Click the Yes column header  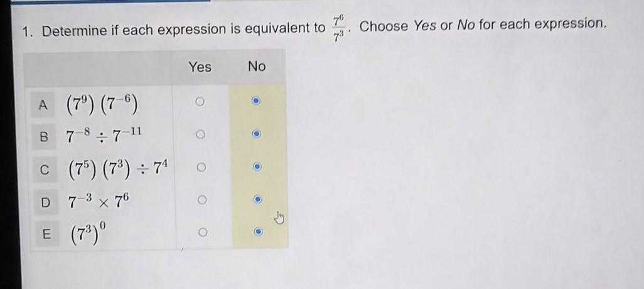[200, 67]
